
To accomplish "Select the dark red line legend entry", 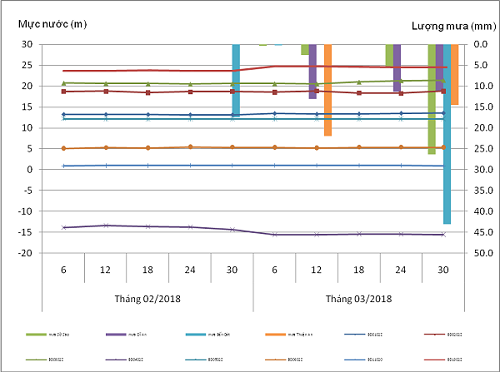I will 443,334.
